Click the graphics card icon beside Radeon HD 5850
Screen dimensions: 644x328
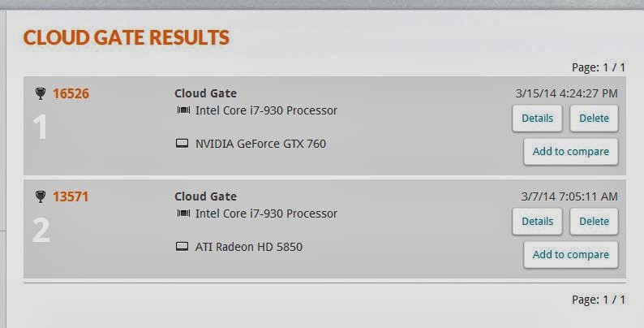(182, 246)
